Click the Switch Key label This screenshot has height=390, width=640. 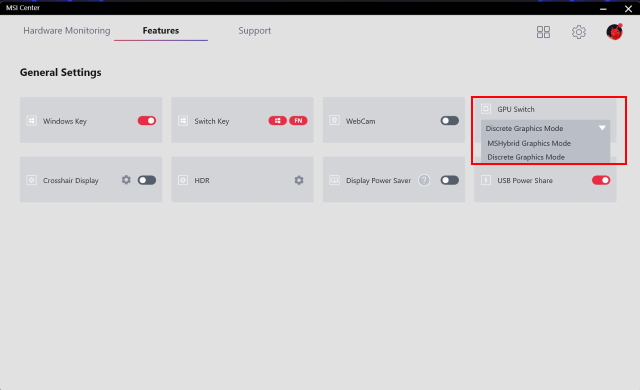(212, 121)
